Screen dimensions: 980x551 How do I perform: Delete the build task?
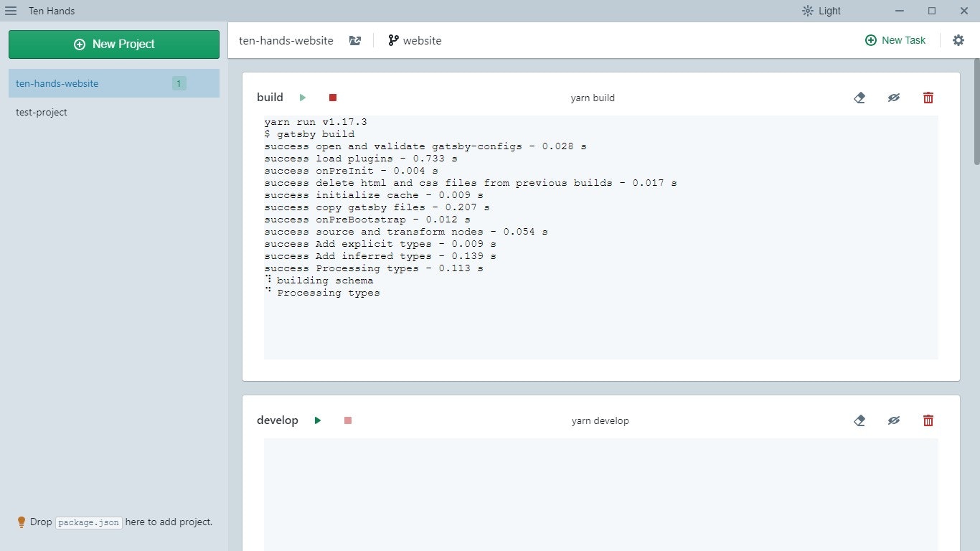(x=928, y=98)
